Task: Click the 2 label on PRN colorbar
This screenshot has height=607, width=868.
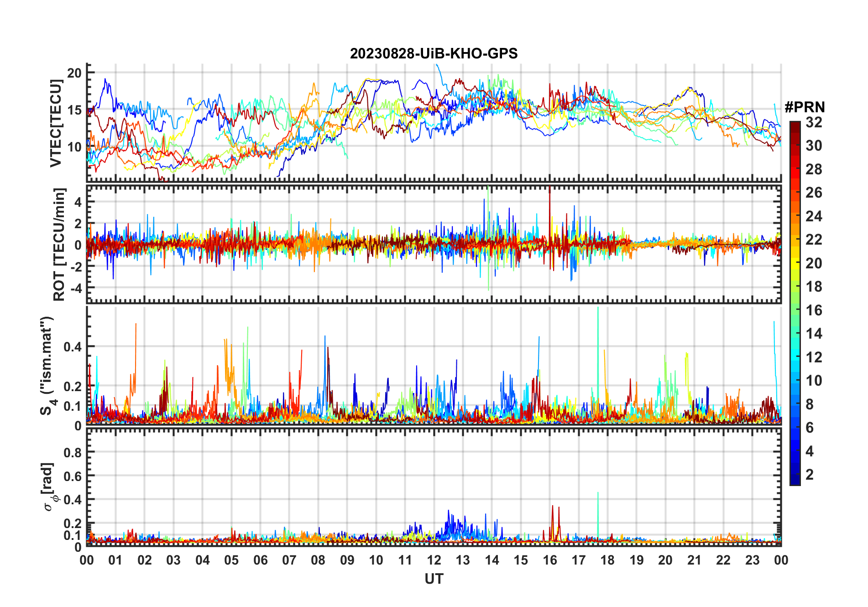Action: [810, 475]
